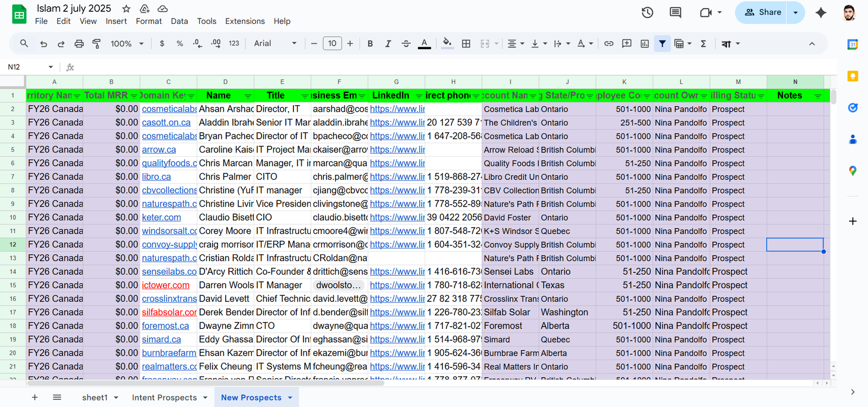The height and width of the screenshot is (407, 868).
Task: Open the keter.com domain link
Action: (x=162, y=217)
